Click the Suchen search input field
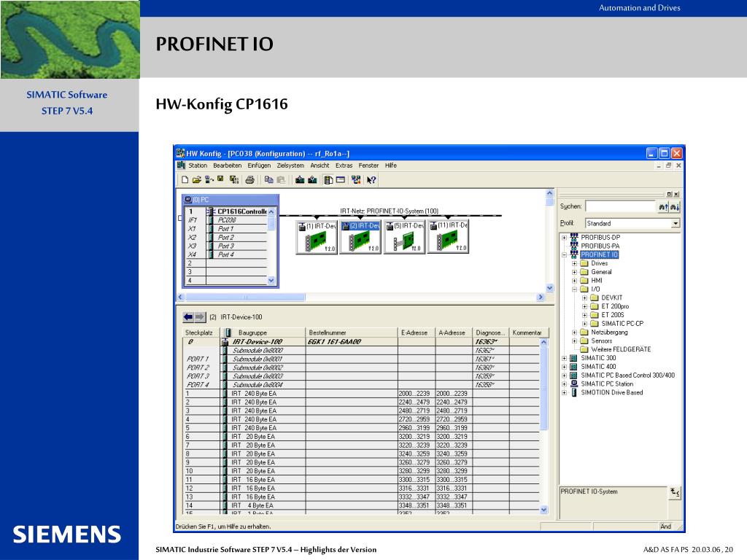 [621, 206]
